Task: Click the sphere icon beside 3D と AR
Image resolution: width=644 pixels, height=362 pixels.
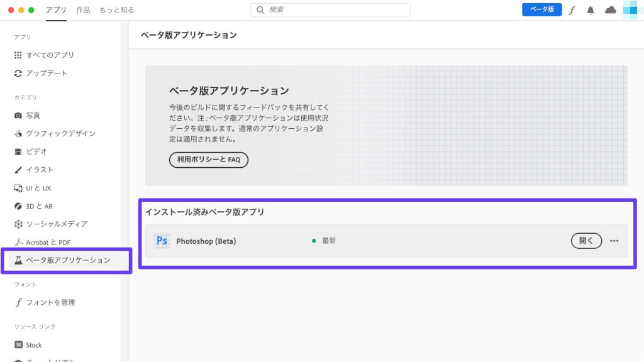Action: pyautogui.click(x=18, y=206)
